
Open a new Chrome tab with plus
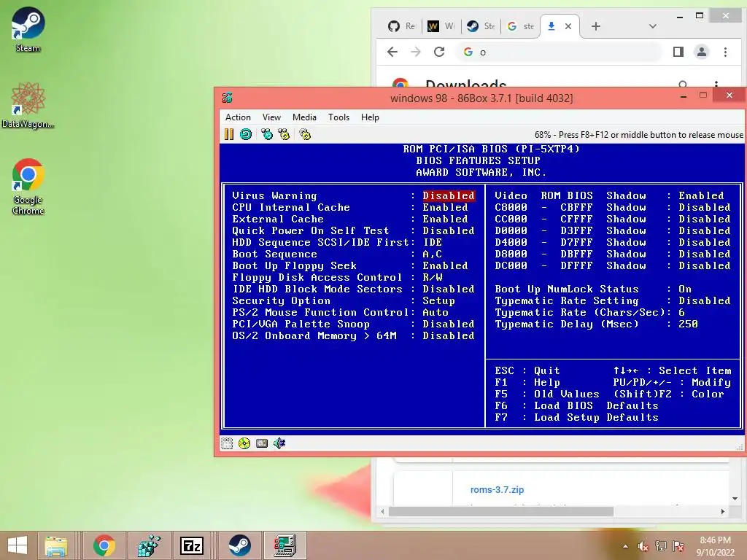[595, 26]
